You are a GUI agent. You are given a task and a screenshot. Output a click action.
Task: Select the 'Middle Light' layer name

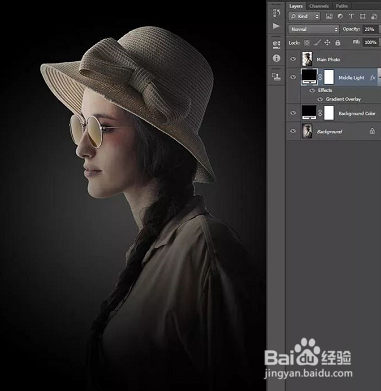click(x=351, y=78)
